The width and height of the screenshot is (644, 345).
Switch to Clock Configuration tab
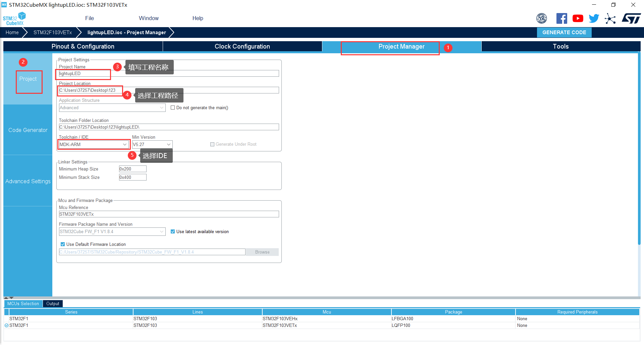point(242,47)
